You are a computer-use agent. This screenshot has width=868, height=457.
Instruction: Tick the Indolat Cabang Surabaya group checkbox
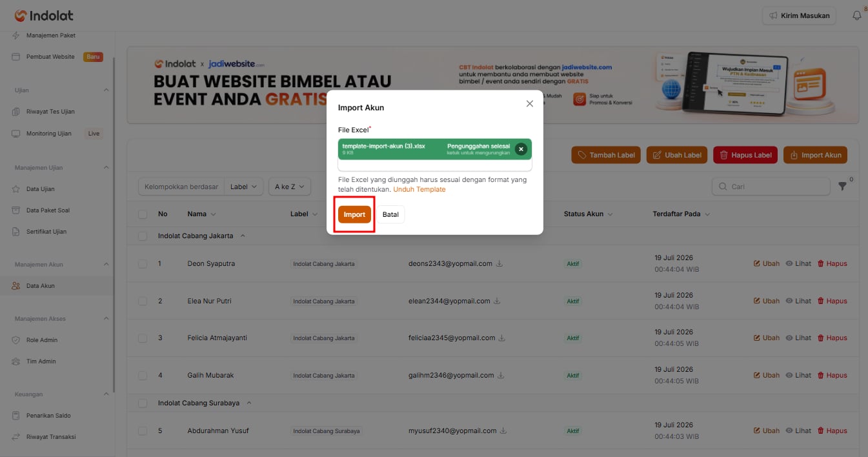(x=143, y=403)
